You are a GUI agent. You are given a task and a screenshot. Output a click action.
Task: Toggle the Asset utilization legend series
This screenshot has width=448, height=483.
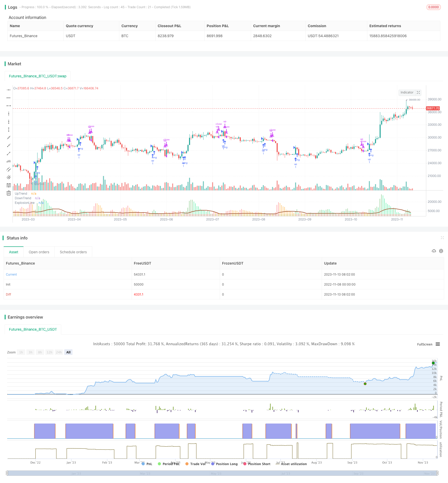pyautogui.click(x=291, y=464)
